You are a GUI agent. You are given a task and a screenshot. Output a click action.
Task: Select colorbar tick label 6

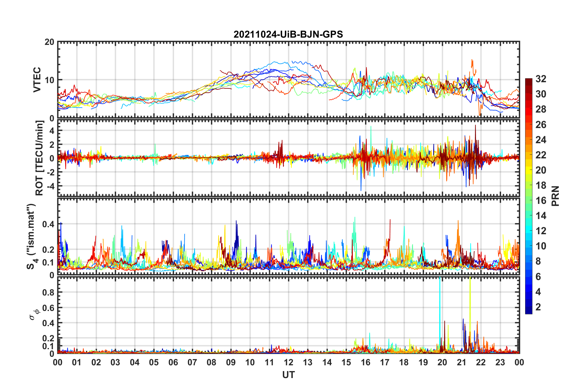tap(538, 276)
